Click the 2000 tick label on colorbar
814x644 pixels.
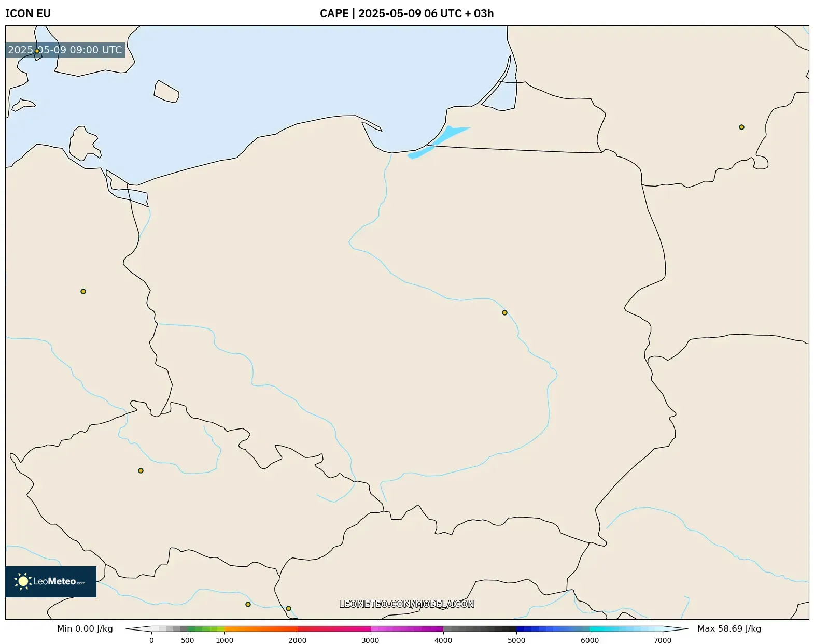click(x=298, y=640)
